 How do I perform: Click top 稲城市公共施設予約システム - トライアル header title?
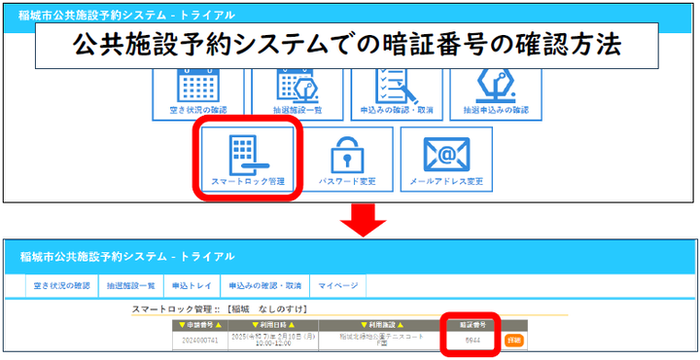coord(126,15)
